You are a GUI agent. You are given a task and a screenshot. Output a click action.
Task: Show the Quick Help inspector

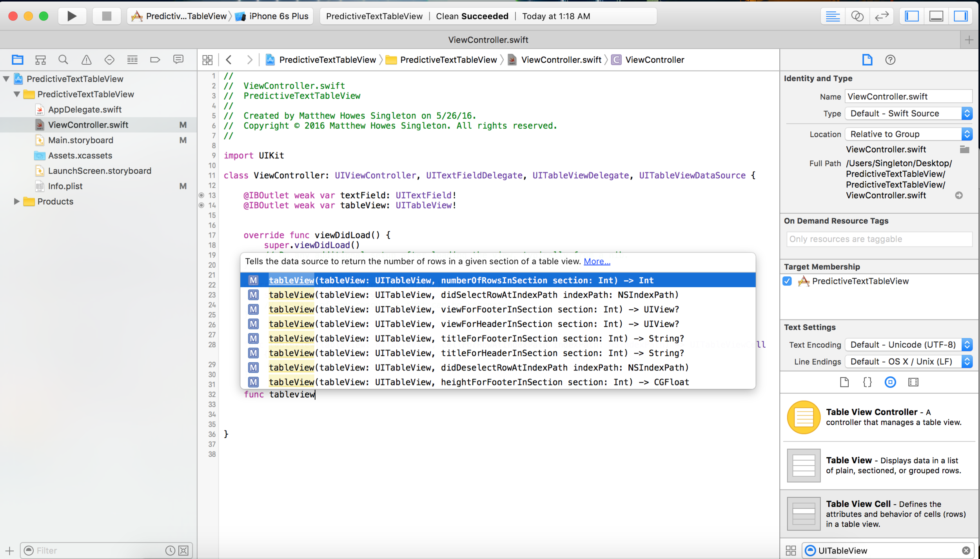pos(890,60)
